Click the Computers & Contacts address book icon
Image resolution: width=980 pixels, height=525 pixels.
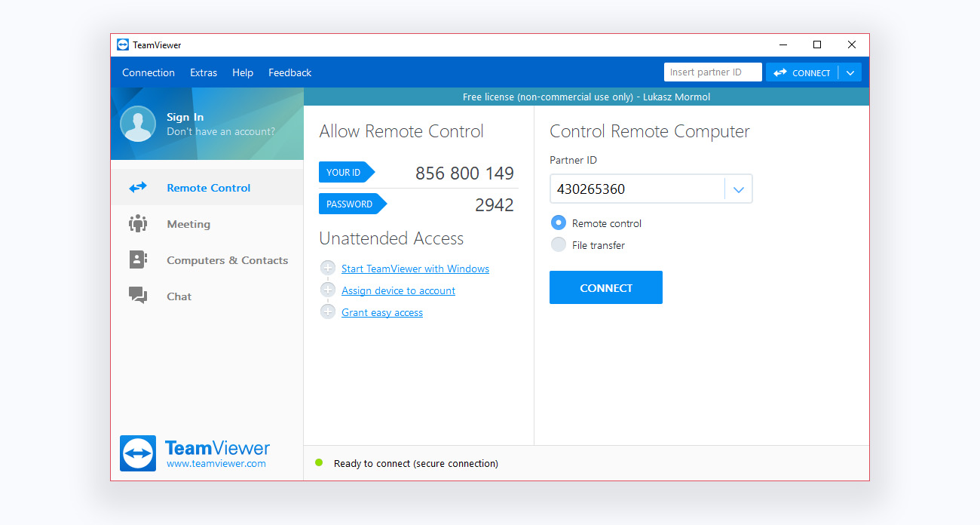click(137, 260)
